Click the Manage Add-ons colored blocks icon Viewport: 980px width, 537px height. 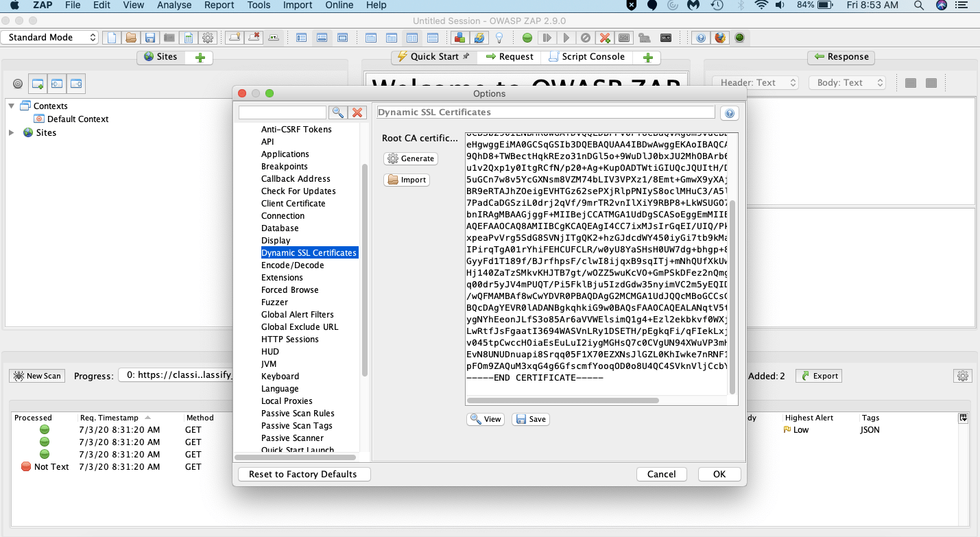click(x=460, y=38)
